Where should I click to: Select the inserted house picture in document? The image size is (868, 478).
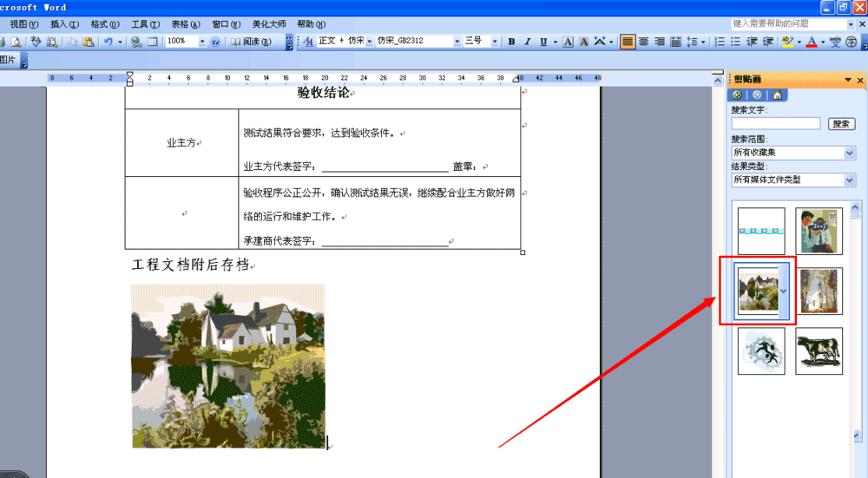[228, 366]
